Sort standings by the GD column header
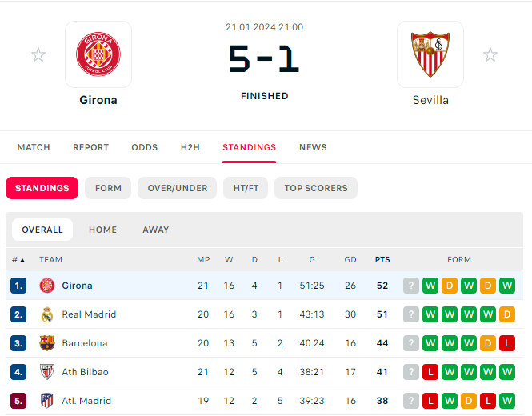This screenshot has height=416, width=532. tap(350, 260)
